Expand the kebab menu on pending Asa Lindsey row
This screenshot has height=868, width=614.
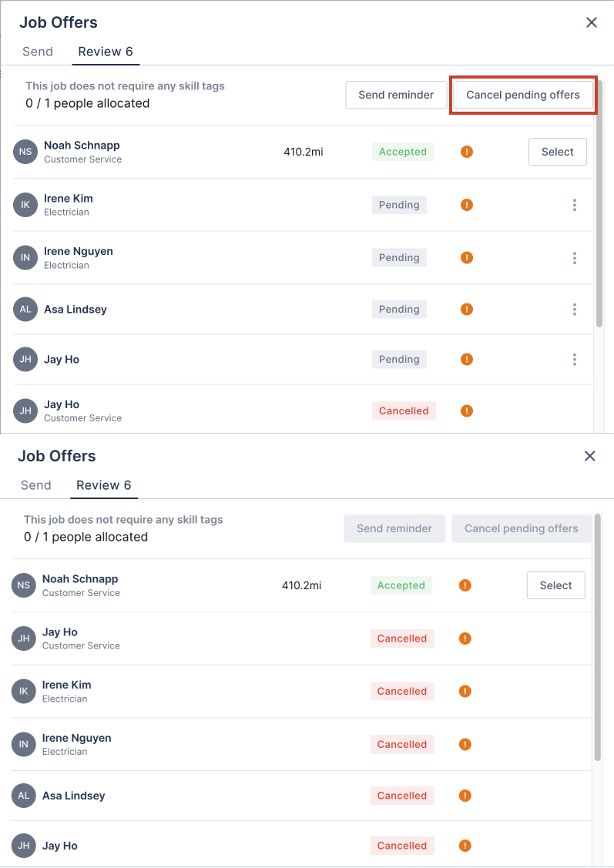pos(575,310)
